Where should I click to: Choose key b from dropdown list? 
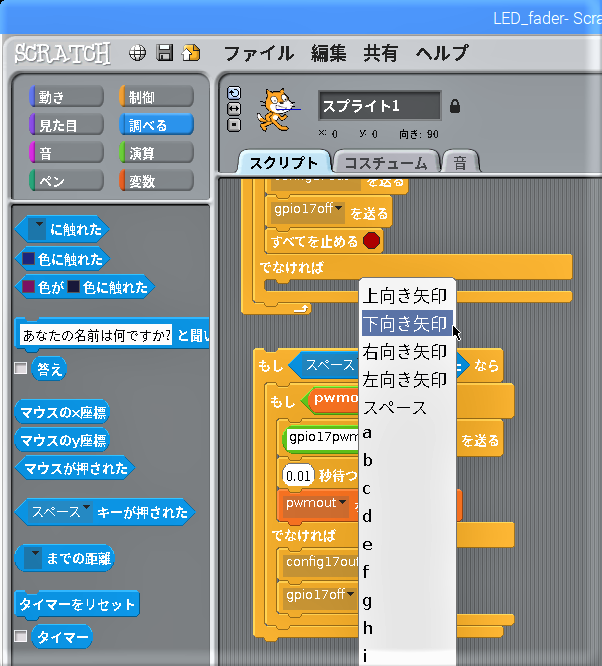coord(407,460)
